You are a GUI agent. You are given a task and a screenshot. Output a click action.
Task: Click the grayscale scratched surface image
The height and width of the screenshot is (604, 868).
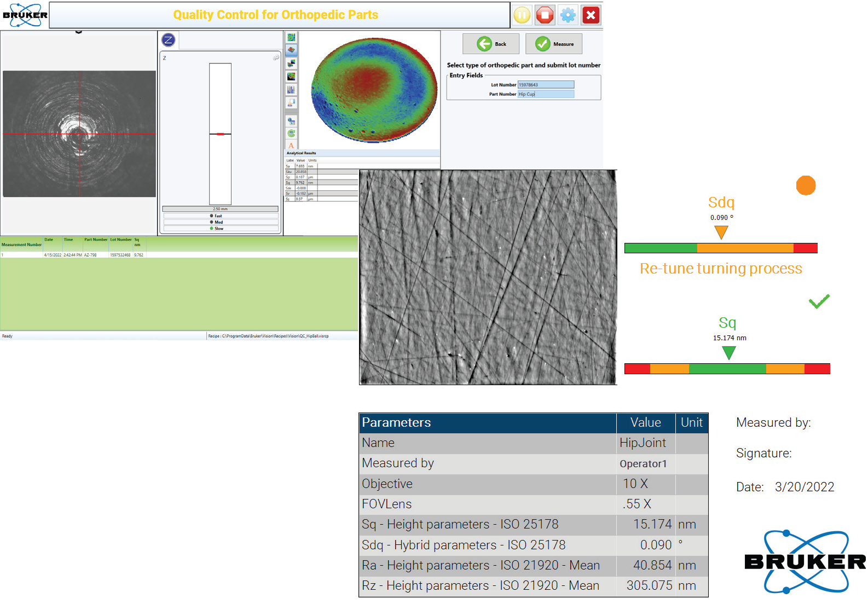[x=488, y=277]
